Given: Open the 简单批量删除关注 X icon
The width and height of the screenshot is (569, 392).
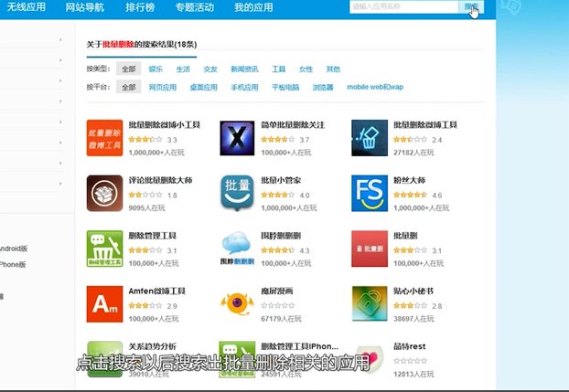Looking at the screenshot, I should pyautogui.click(x=237, y=138).
